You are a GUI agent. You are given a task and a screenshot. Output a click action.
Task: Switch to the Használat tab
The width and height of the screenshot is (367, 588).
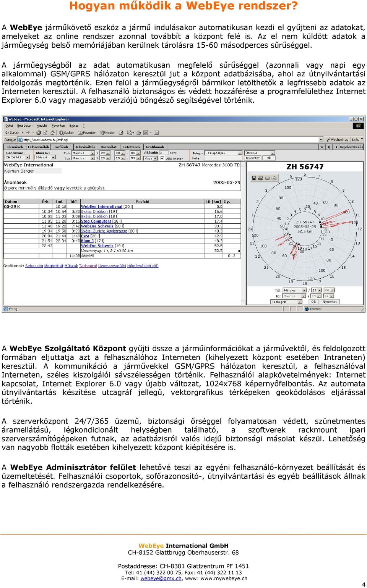click(109, 147)
